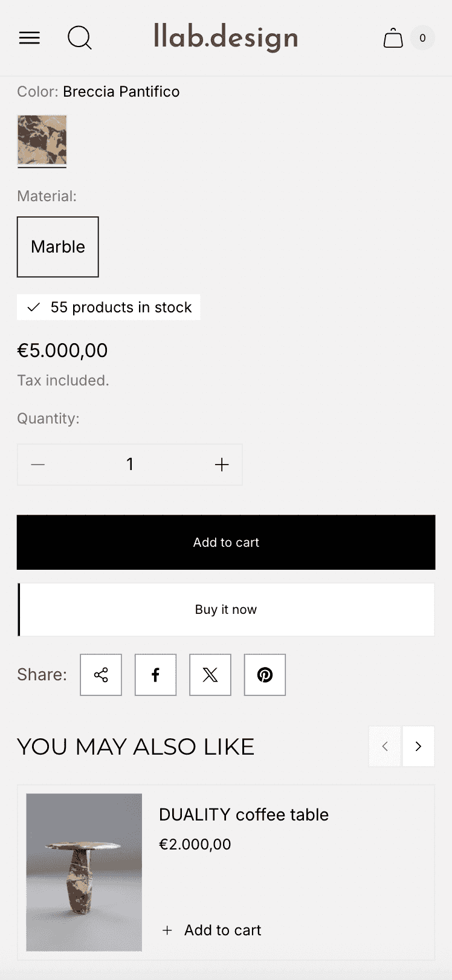
Task: Share product on Facebook
Action: 155,675
